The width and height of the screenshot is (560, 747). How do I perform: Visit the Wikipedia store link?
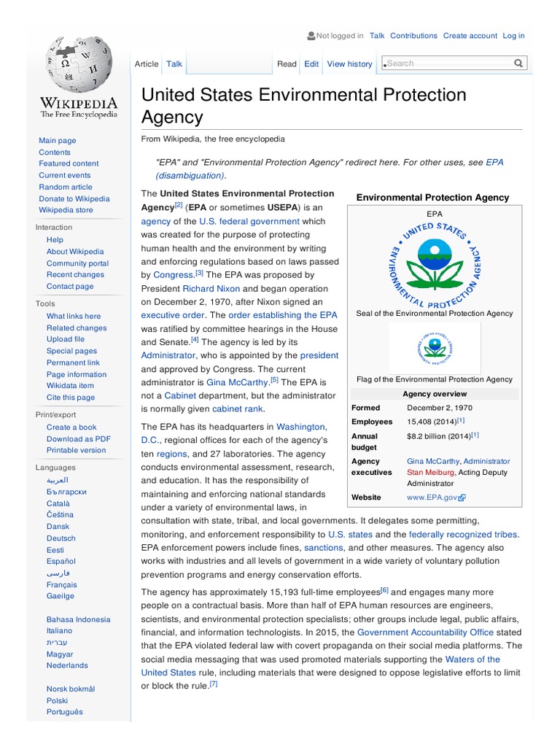click(66, 210)
